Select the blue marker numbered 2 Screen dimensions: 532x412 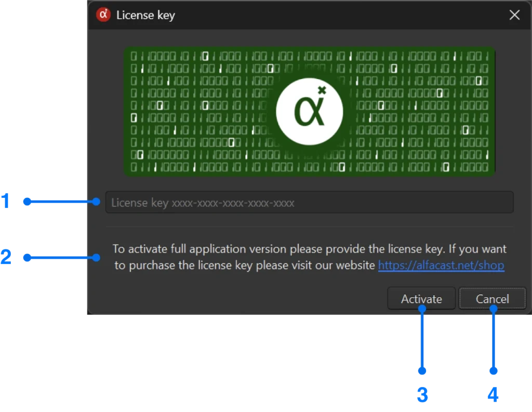click(x=6, y=257)
